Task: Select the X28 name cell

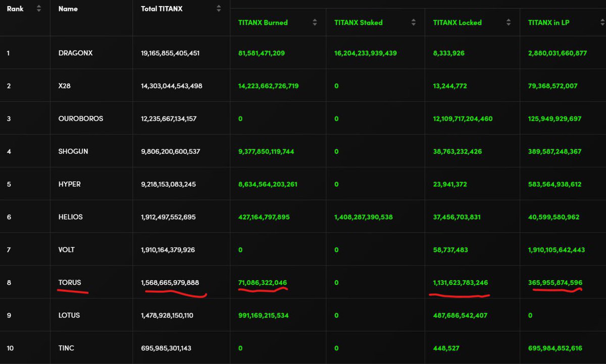Action: tap(65, 86)
